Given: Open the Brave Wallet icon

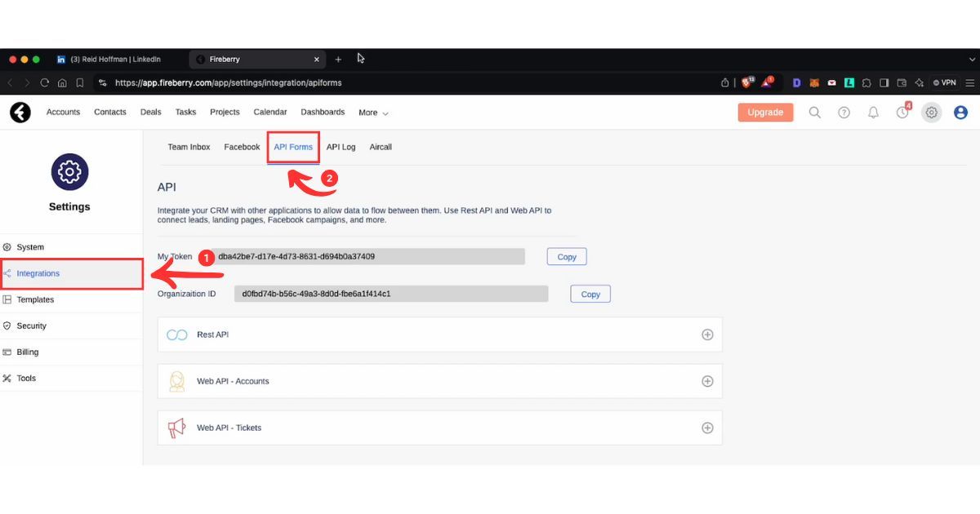Looking at the screenshot, I should pos(902,82).
